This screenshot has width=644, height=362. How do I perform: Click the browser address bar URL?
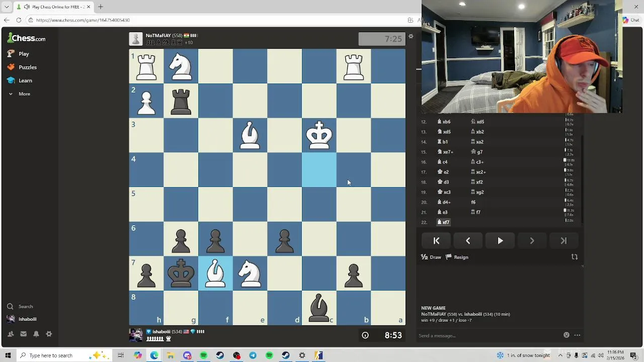pos(83,20)
